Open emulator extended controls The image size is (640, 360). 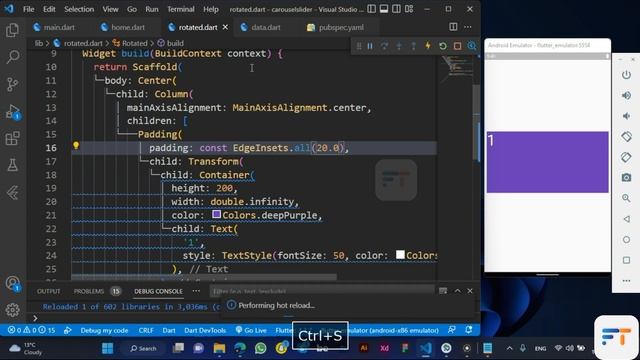[x=626, y=281]
